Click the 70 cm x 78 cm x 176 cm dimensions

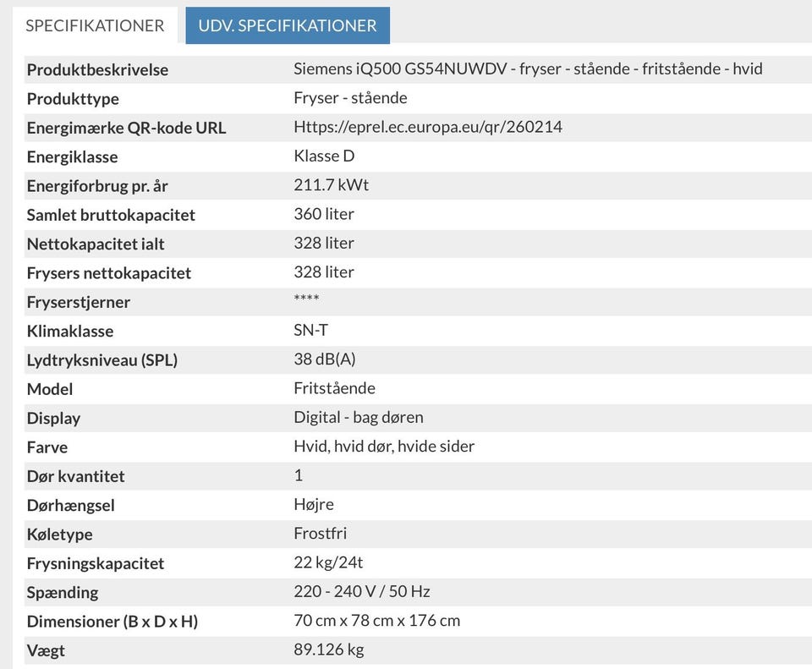point(377,620)
